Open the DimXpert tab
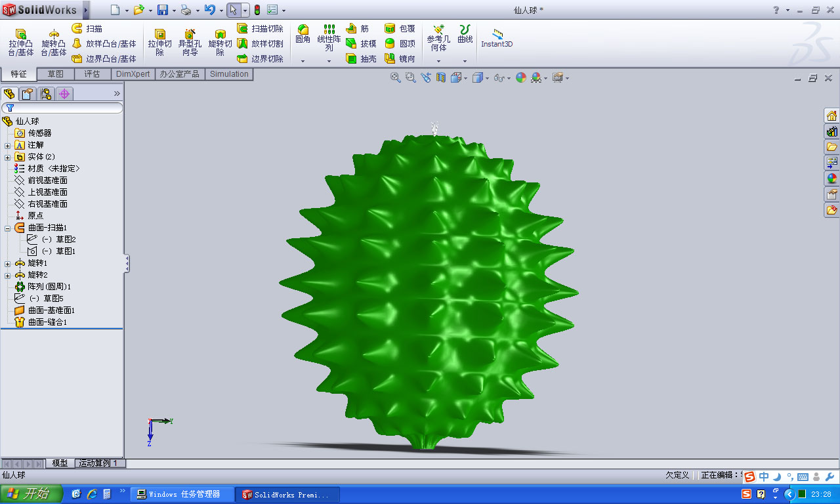840x504 pixels. click(133, 74)
